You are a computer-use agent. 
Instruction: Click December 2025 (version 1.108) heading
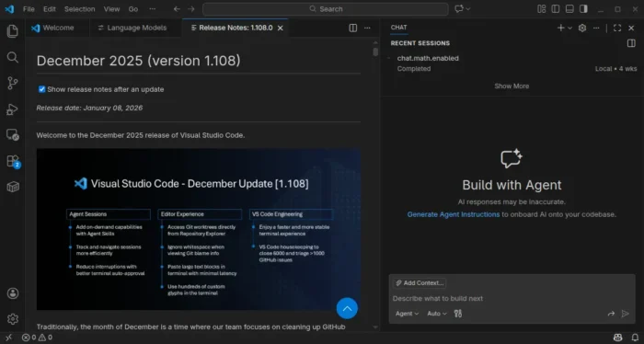click(x=138, y=61)
